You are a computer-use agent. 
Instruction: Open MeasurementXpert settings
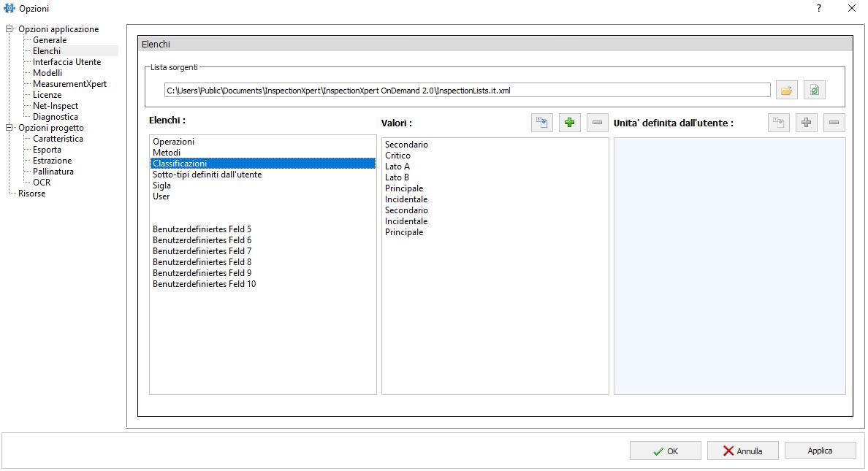[x=69, y=84]
